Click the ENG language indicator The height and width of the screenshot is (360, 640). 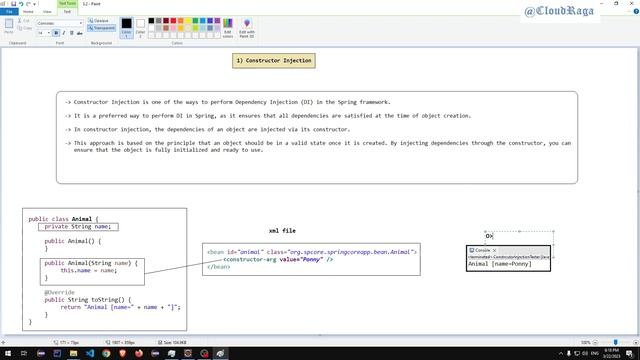(x=595, y=353)
